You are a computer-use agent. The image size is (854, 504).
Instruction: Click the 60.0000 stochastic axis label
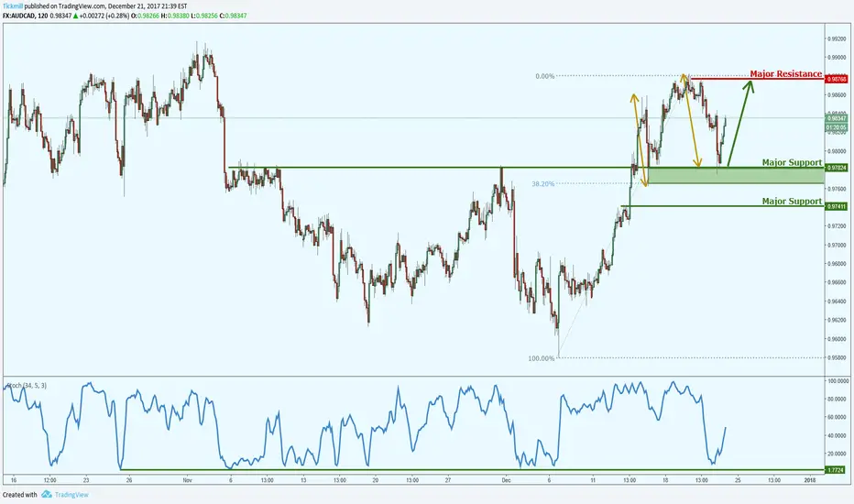coord(838,417)
